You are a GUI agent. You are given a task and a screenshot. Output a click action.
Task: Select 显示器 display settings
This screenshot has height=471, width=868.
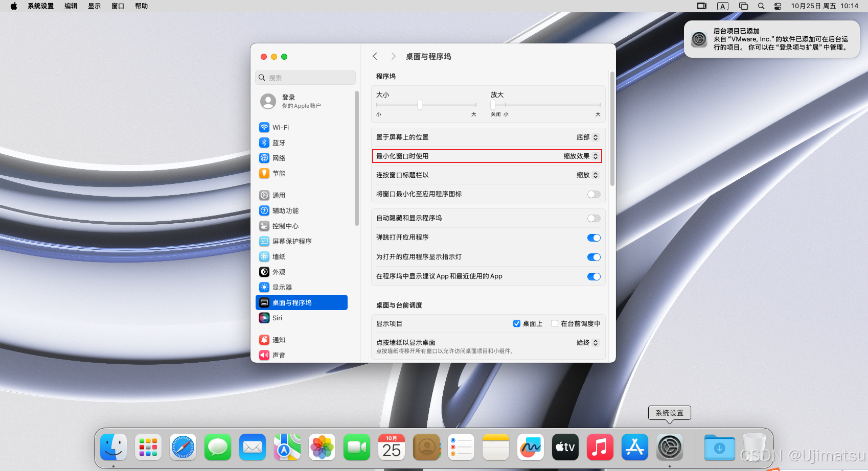click(x=302, y=287)
